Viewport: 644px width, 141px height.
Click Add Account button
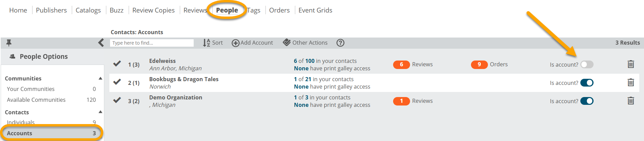[x=252, y=43]
